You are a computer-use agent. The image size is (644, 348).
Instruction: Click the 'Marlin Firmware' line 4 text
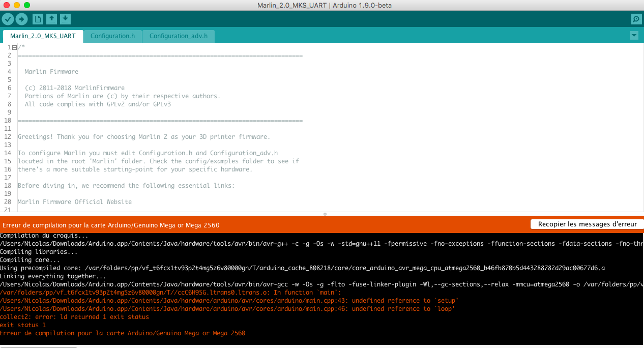51,72
